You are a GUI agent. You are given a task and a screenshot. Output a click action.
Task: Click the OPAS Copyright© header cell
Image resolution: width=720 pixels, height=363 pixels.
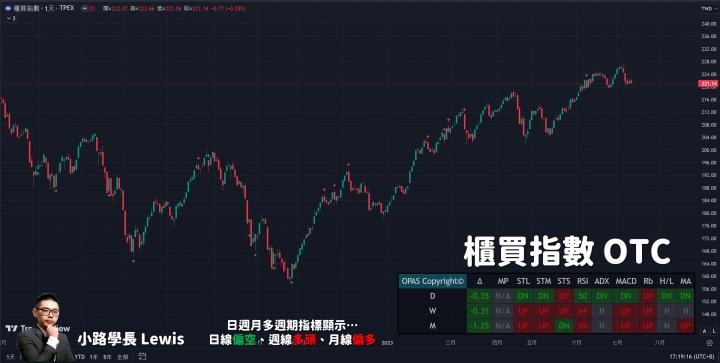pyautogui.click(x=433, y=281)
